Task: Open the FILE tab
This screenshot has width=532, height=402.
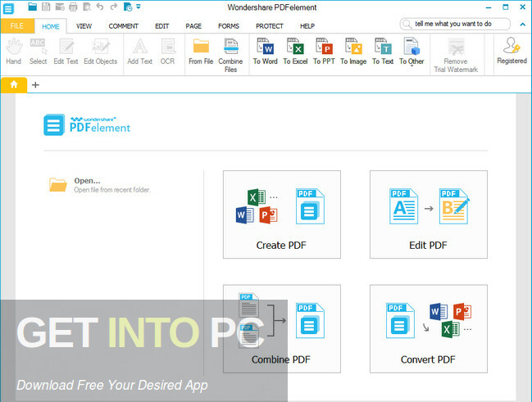Action: [17, 26]
